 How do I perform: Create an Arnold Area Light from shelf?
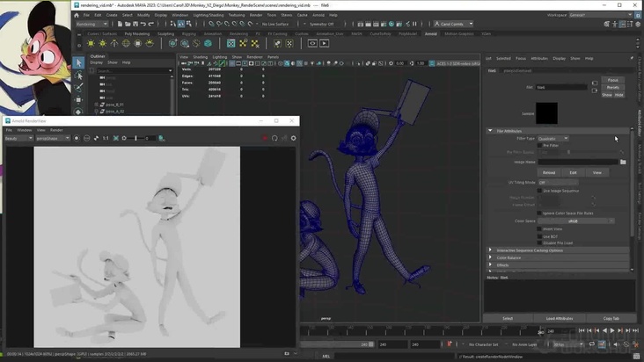[x=91, y=43]
